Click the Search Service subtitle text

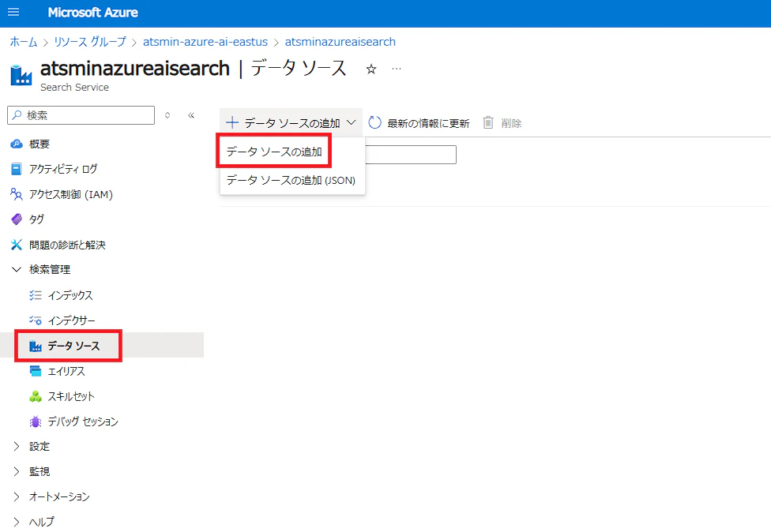point(75,87)
